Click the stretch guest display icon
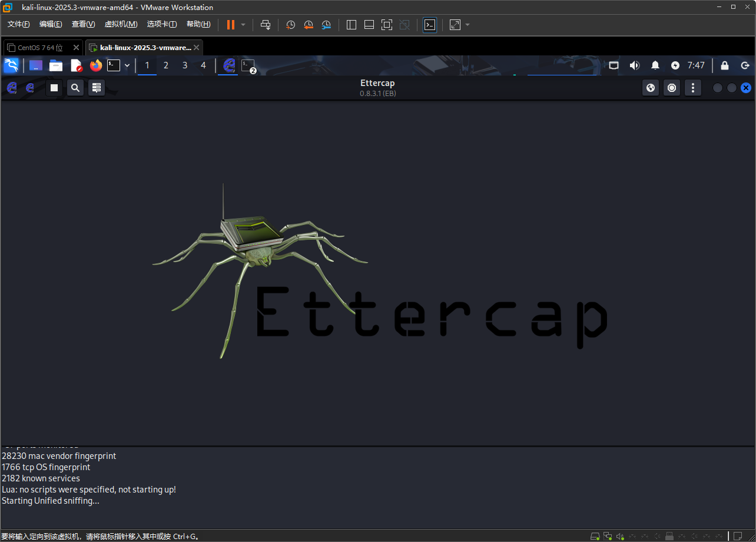The width and height of the screenshot is (756, 542). 455,24
